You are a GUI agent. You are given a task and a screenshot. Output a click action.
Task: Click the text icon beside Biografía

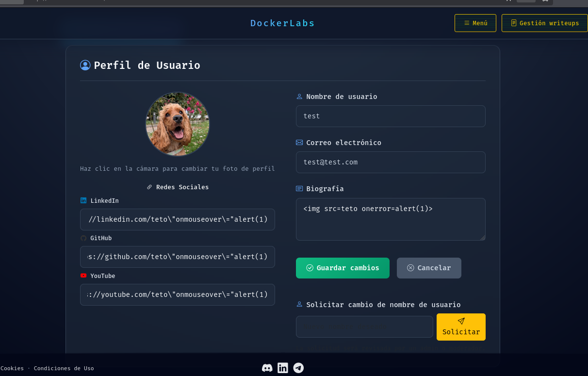coord(299,189)
